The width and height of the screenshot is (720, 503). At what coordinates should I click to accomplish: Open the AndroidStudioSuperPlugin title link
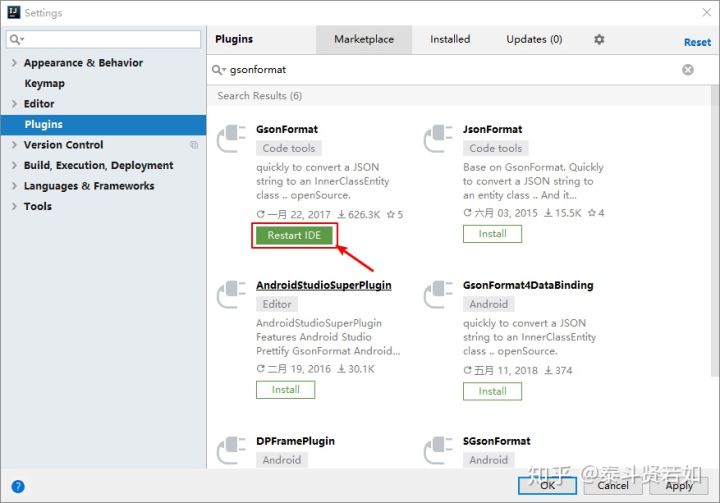click(324, 285)
